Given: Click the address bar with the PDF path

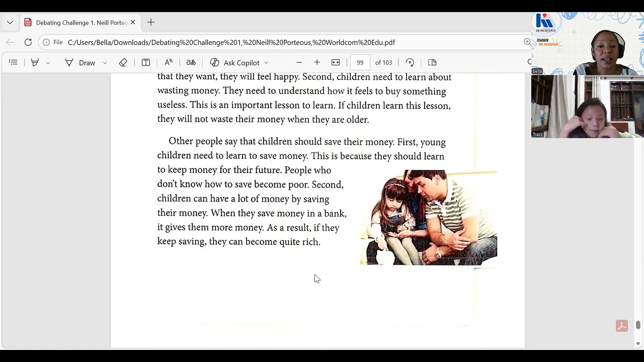Looking at the screenshot, I should pos(231,42).
